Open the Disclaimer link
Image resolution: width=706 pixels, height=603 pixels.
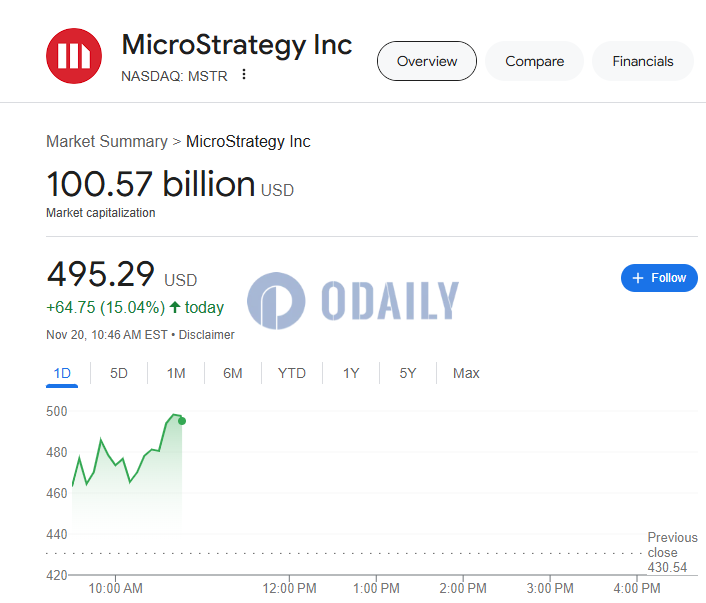click(206, 335)
